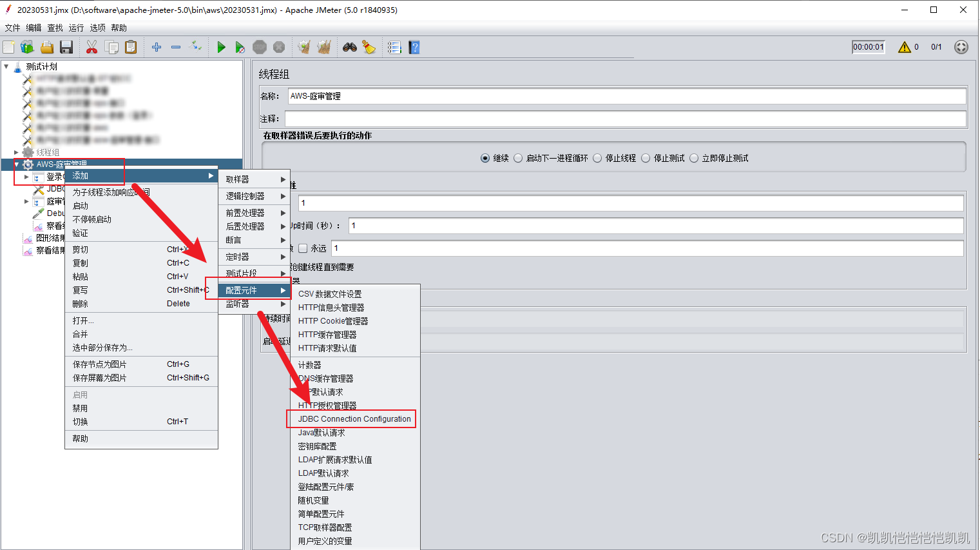Open the 定时器 submenu
This screenshot has width=980, height=550.
click(255, 257)
